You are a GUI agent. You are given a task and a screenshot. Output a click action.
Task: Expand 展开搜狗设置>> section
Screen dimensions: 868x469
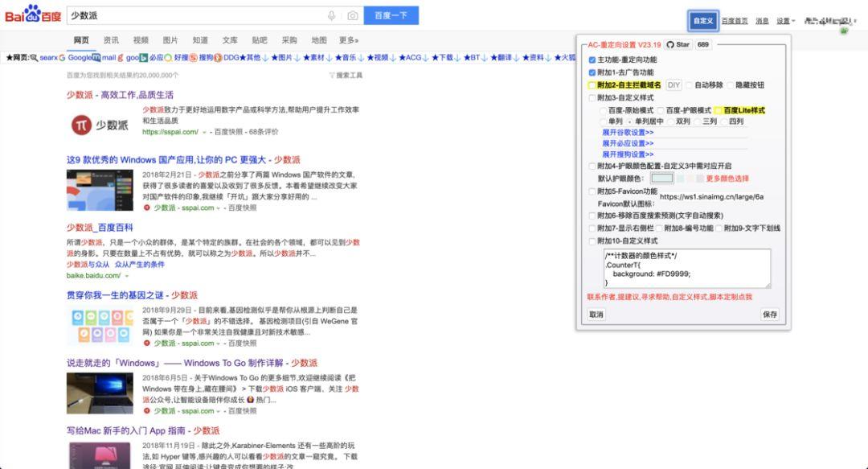coord(628,154)
